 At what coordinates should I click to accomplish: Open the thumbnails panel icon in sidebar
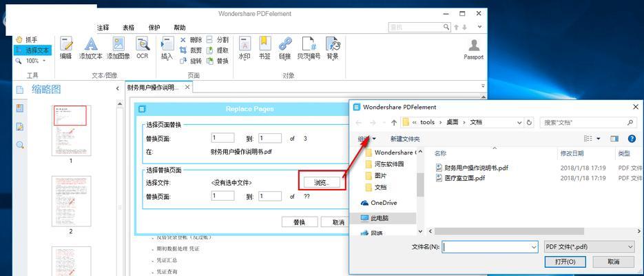[20, 90]
